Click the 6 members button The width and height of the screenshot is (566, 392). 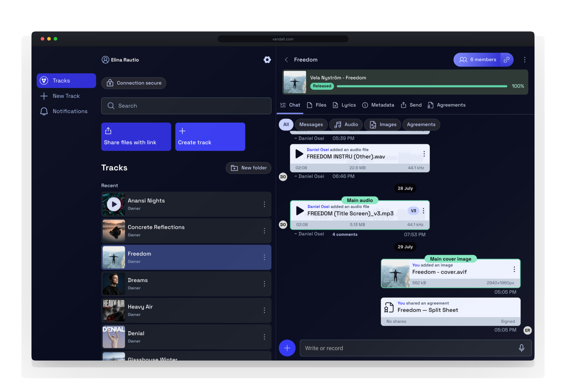point(477,60)
